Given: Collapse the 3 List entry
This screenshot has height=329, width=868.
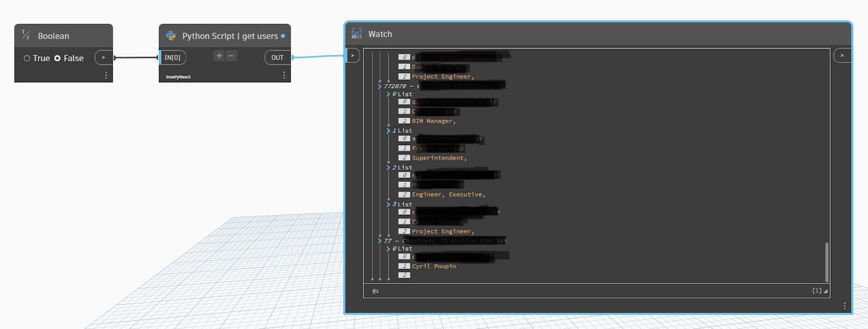Looking at the screenshot, I should pos(388,204).
